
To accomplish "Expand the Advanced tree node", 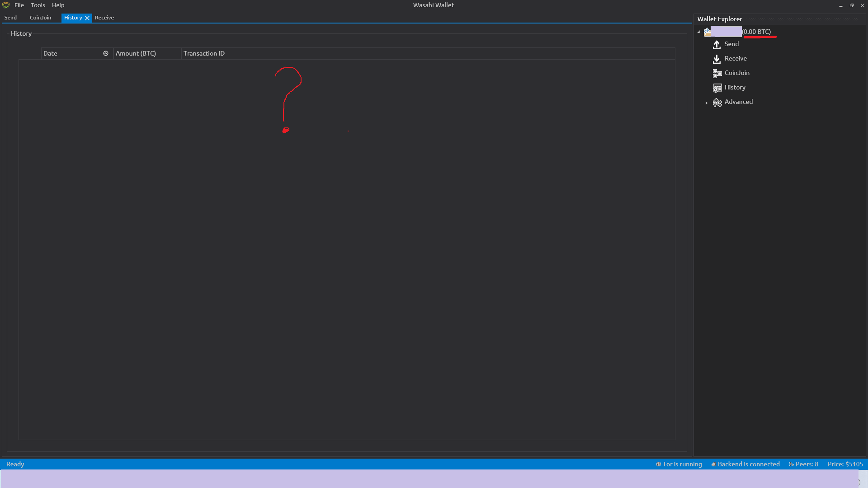I will point(706,103).
